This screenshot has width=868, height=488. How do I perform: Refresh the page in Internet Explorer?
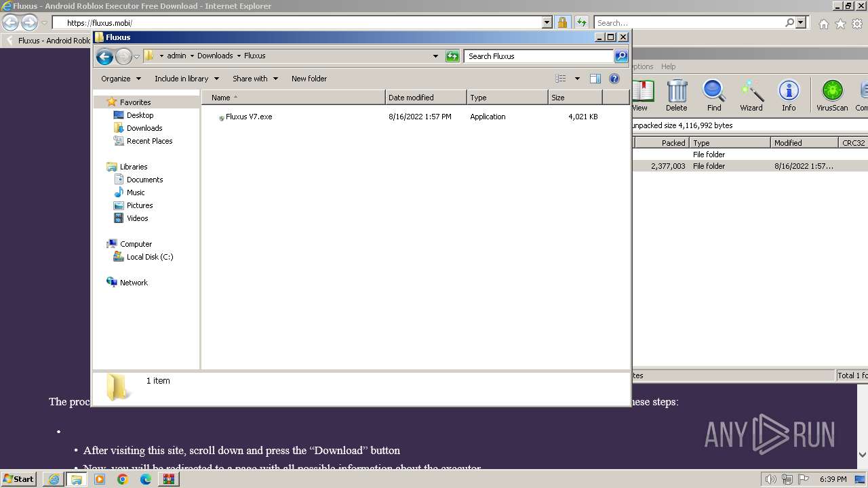[582, 22]
